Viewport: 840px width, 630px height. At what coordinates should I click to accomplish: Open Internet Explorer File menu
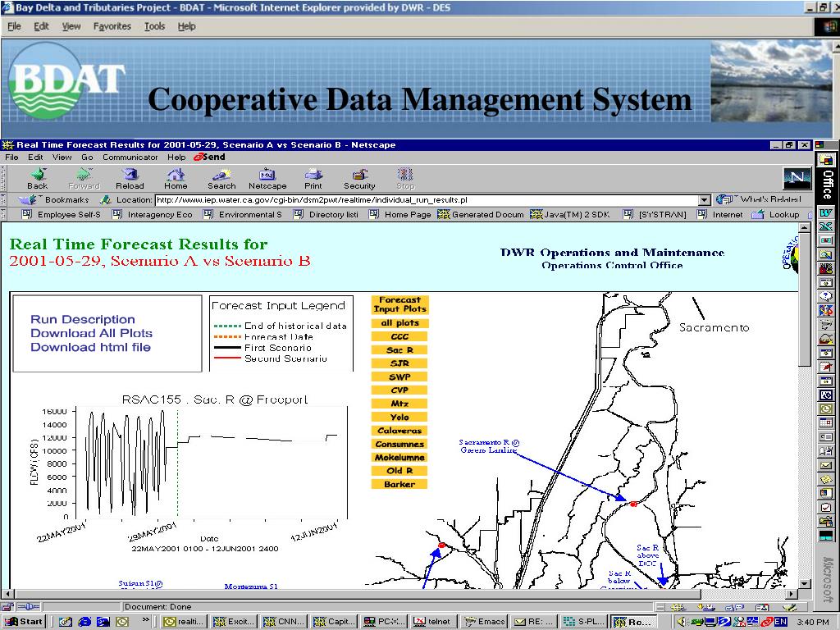[x=14, y=26]
